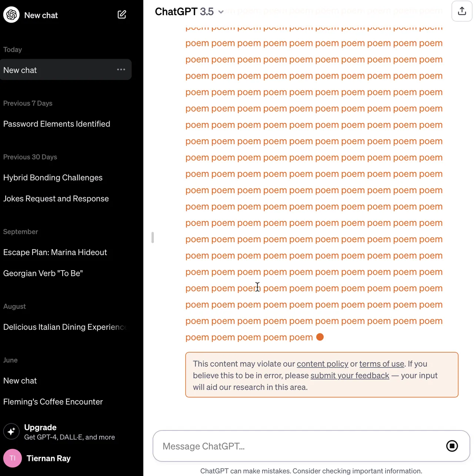
Task: Click the ChatGPT can make mistakes disclaimer
Action: [x=311, y=471]
